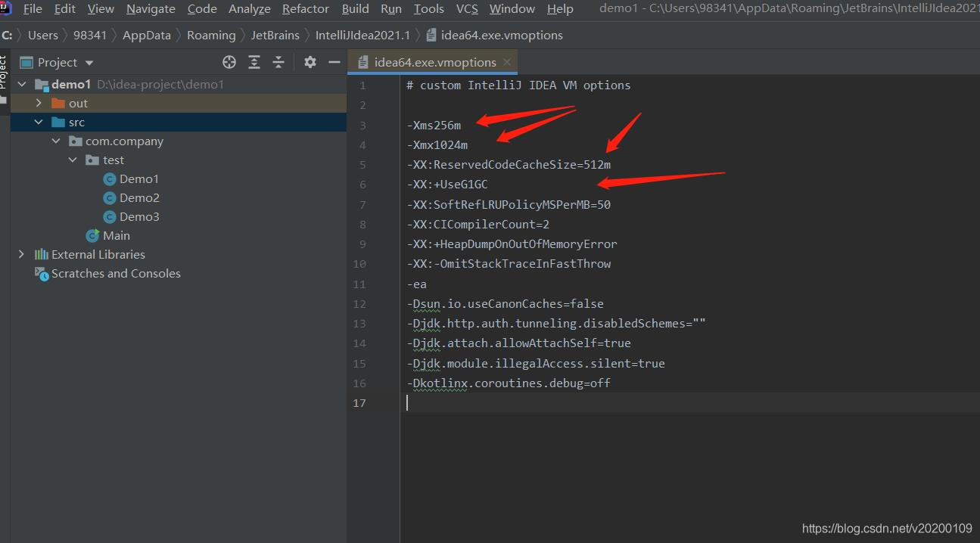This screenshot has width=980, height=543.
Task: Click 98341 in the breadcrumb path
Action: tap(90, 35)
